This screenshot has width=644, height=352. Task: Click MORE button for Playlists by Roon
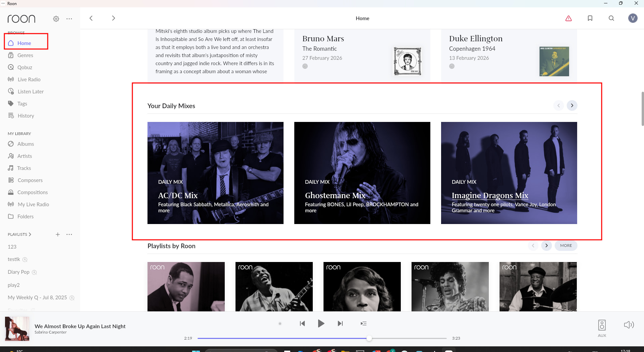(566, 246)
